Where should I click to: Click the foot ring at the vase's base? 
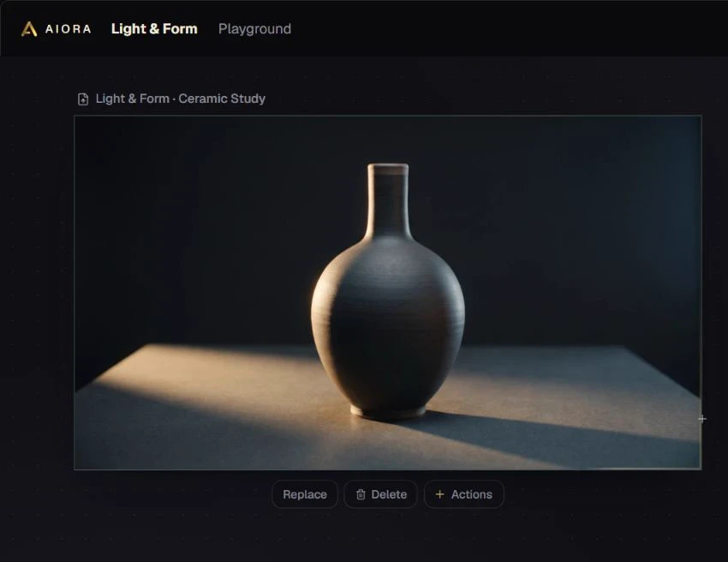388,411
